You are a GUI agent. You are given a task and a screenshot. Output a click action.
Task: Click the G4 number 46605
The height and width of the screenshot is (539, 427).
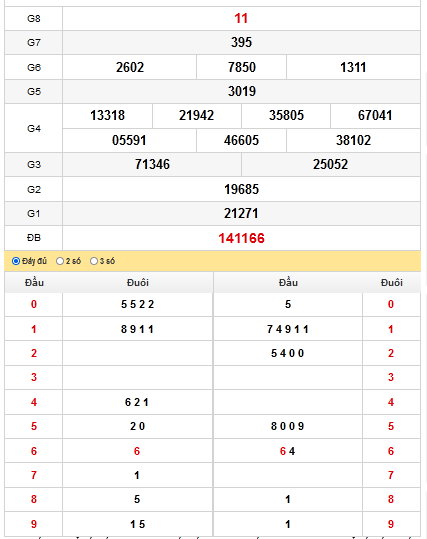241,140
